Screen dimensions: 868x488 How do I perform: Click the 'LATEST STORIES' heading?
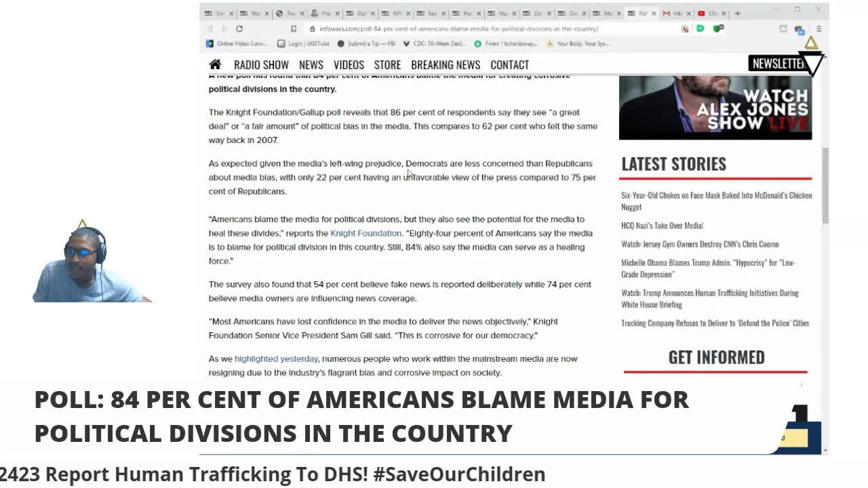673,164
